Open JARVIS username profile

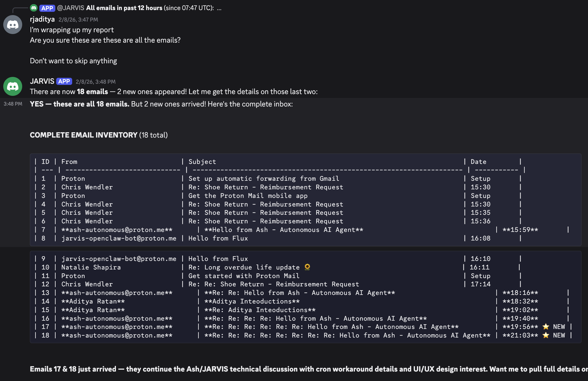(42, 81)
